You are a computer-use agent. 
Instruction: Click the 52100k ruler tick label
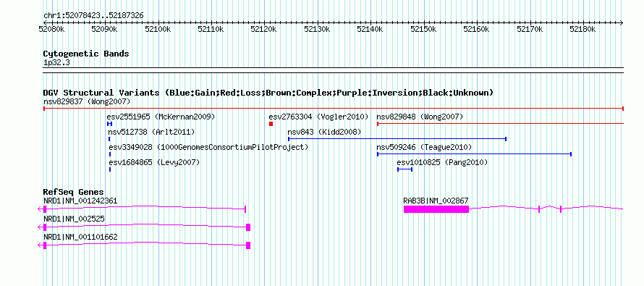pyautogui.click(x=158, y=29)
